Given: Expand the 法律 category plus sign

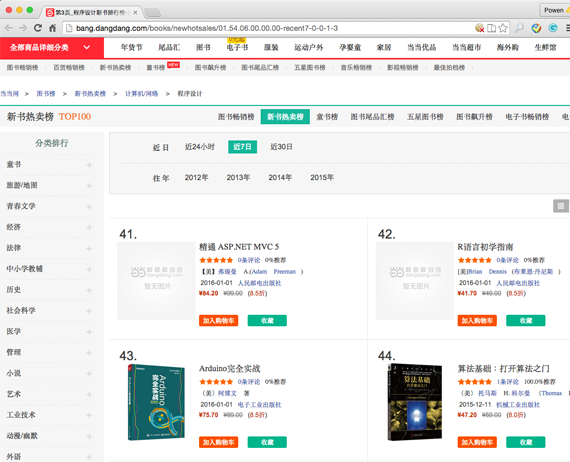Looking at the screenshot, I should pos(89,248).
